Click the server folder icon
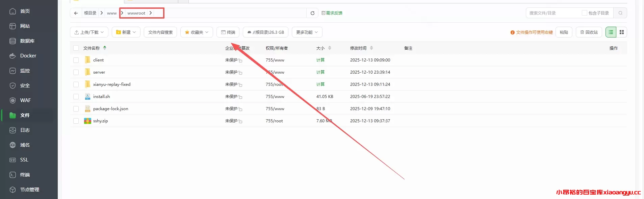 [x=87, y=72]
